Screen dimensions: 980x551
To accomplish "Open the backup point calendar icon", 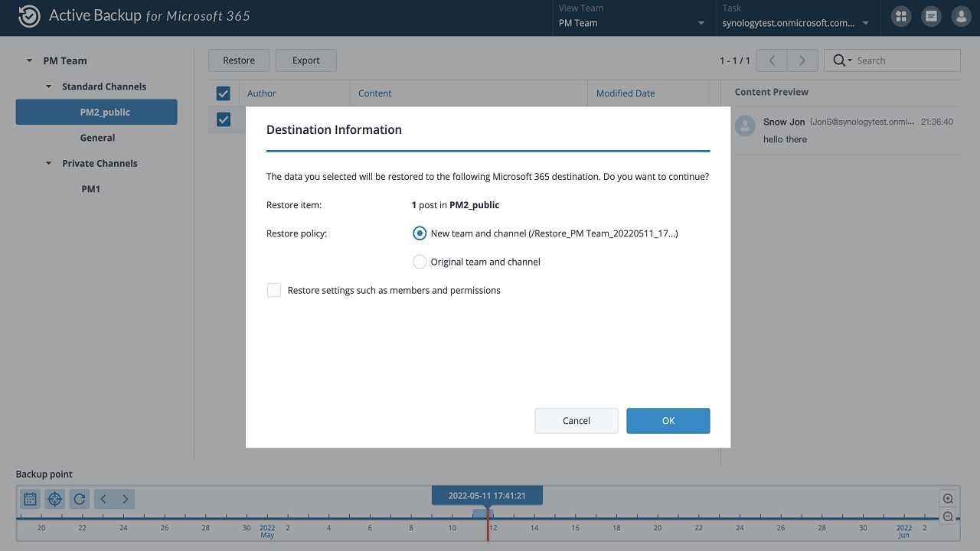I will point(30,499).
